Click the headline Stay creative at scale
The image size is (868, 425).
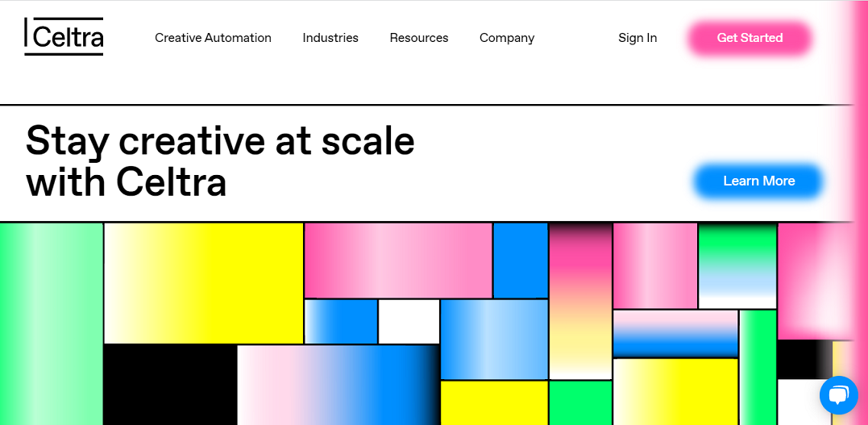(220, 140)
